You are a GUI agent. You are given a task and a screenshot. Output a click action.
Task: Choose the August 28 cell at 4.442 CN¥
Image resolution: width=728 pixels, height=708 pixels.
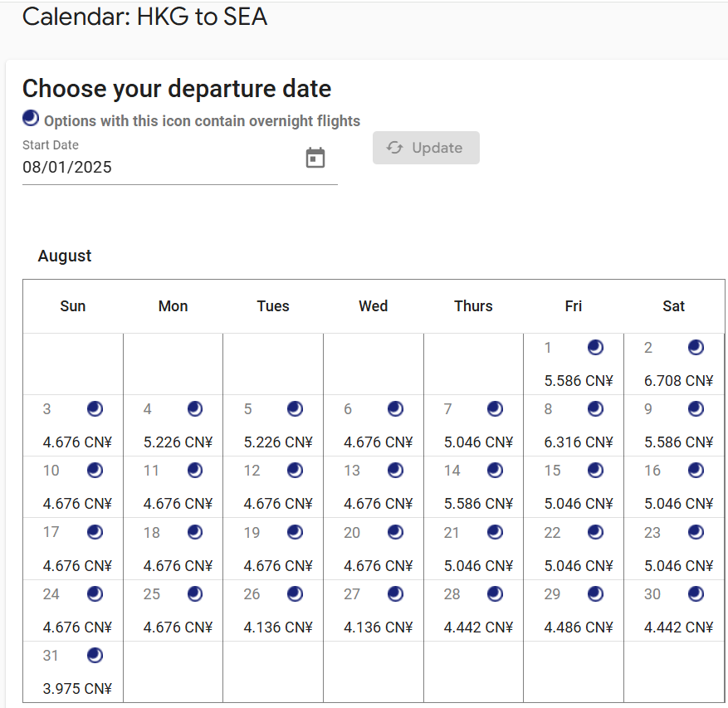click(x=473, y=611)
